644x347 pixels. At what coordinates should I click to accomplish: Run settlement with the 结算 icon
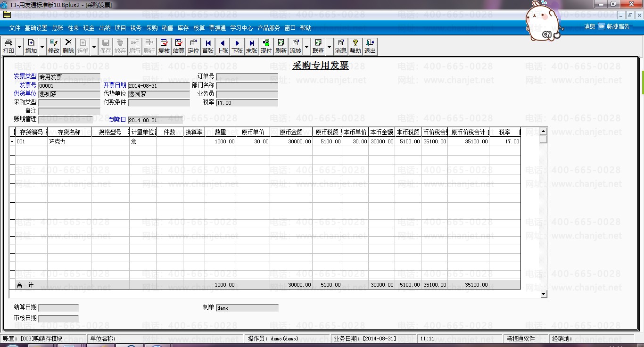(179, 46)
